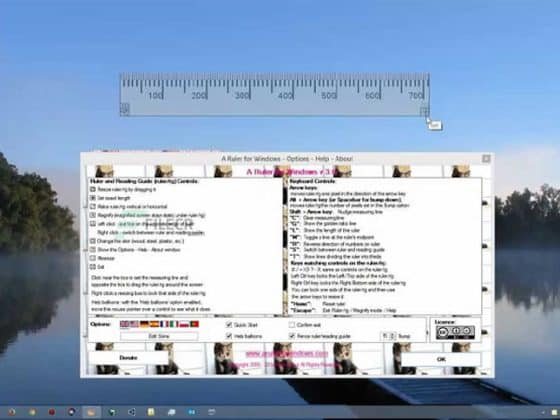Image resolution: width=560 pixels, height=420 pixels.
Task: Click the icon beside 'Resize ruler by dragging it'
Action: [x=93, y=189]
